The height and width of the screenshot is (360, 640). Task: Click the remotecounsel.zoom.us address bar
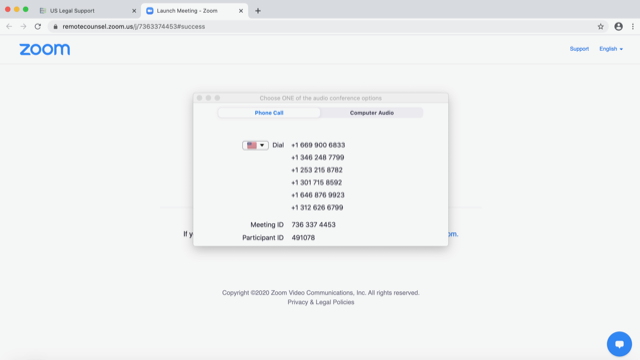tap(327, 27)
